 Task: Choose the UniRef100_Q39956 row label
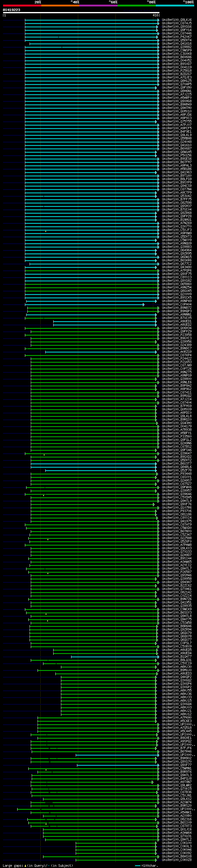click(x=177, y=342)
